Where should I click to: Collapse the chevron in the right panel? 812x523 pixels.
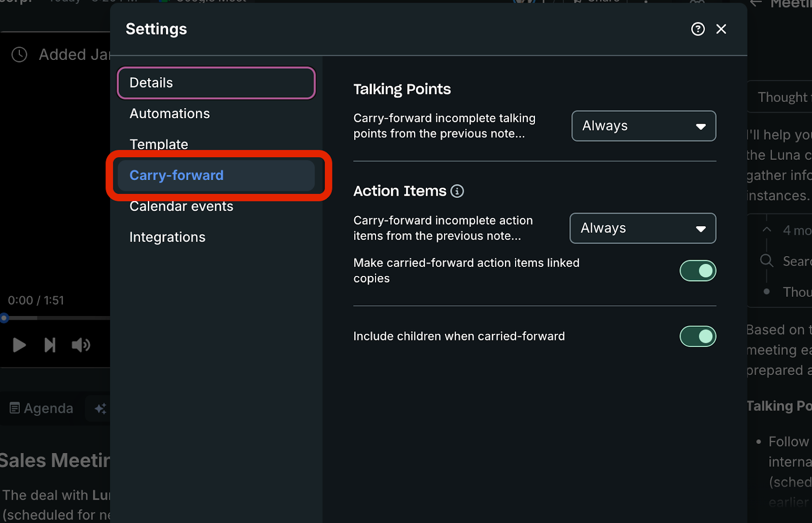pyautogui.click(x=766, y=230)
